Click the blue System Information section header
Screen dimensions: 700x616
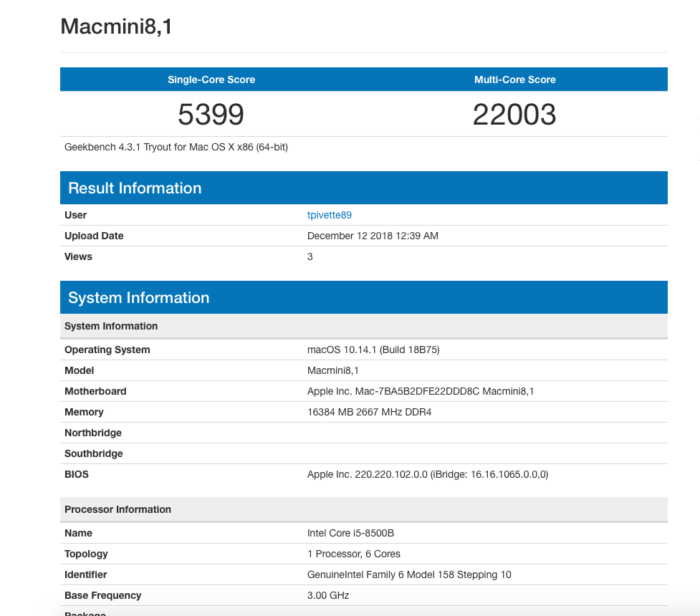(364, 297)
